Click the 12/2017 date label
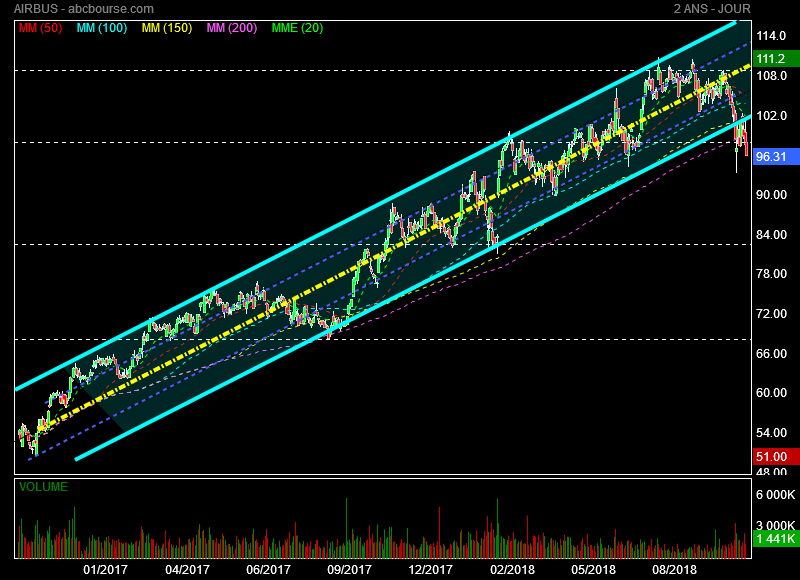The image size is (800, 580). [x=431, y=570]
